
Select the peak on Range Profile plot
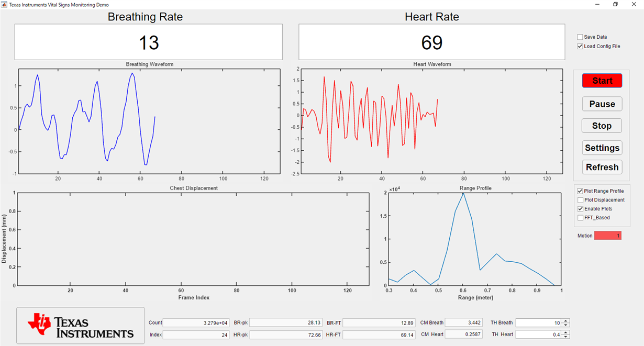463,194
